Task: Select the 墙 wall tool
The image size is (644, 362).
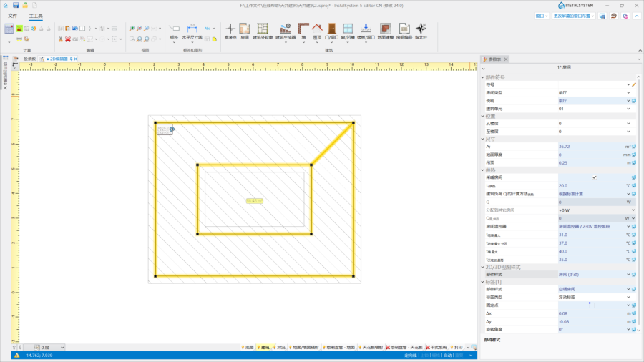Action: pos(303,30)
